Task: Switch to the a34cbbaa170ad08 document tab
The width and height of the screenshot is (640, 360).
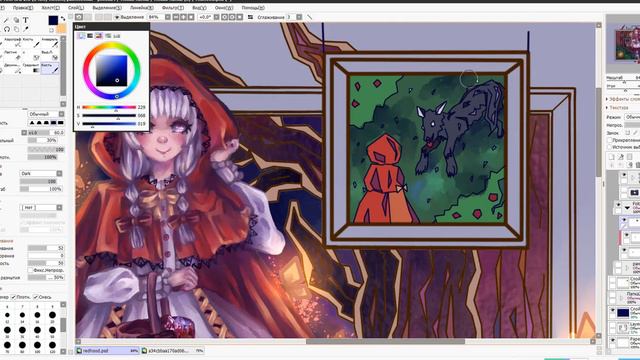Action: [x=173, y=351]
